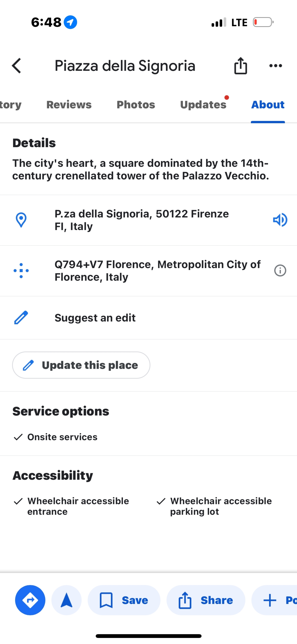Switch to the Reviews tab
Viewport: 297px width, 644px height.
point(69,105)
